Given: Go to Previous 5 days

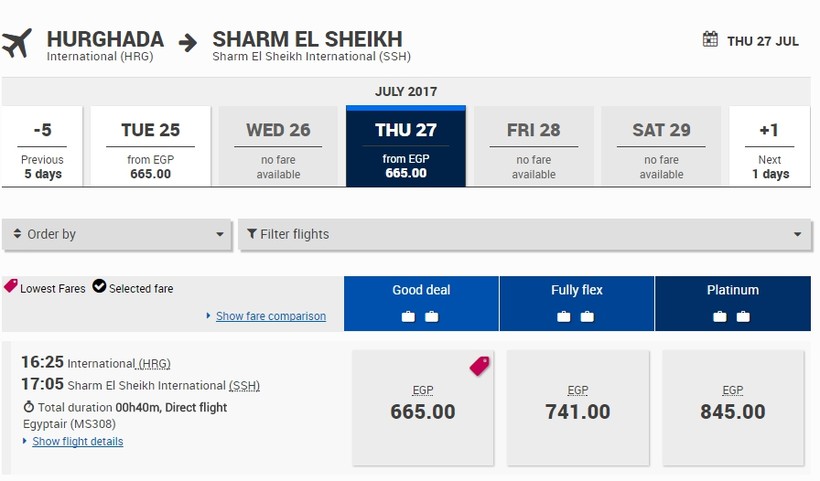Looking at the screenshot, I should 42,146.
